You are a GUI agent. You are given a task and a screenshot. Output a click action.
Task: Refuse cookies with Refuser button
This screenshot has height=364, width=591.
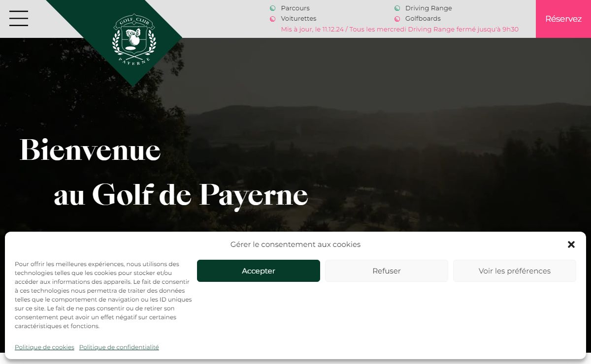(x=387, y=271)
